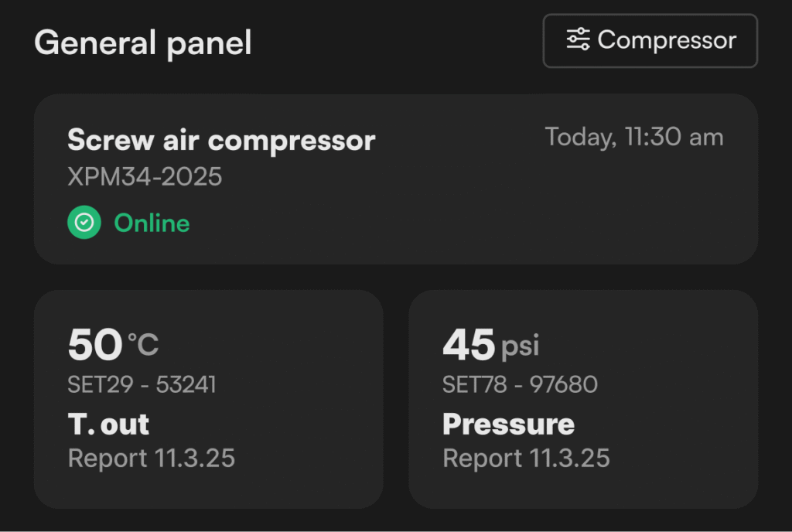Open the T. out label
Screen dimensions: 792x532
pyautogui.click(x=108, y=424)
